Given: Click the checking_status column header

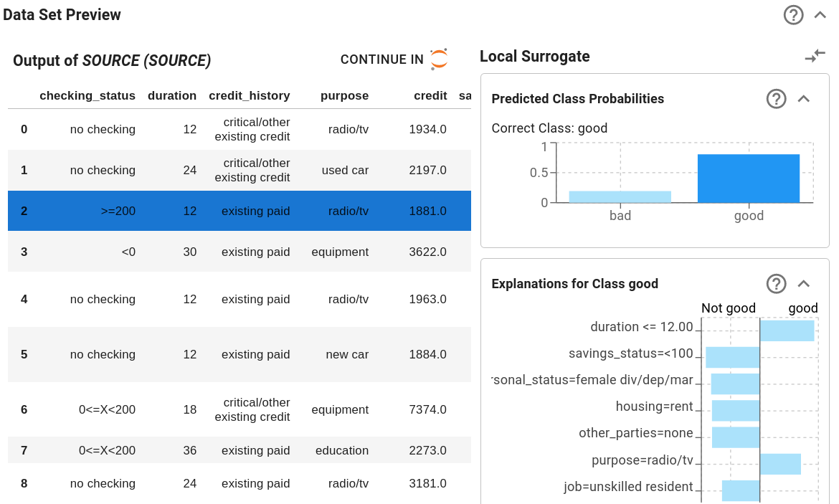Looking at the screenshot, I should [x=87, y=96].
